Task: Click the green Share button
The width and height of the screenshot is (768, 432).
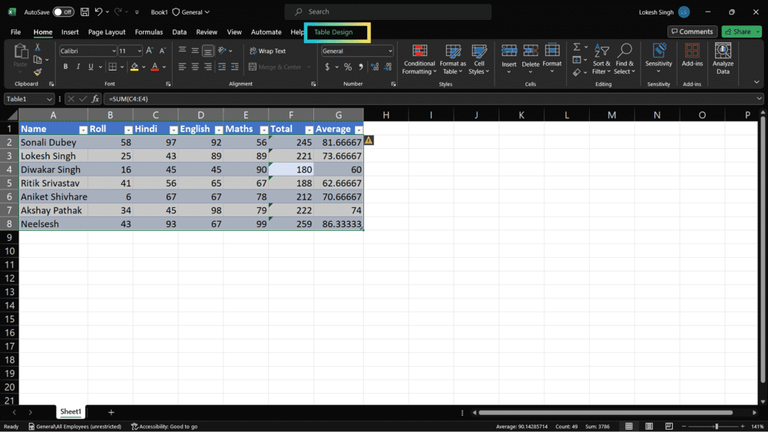Action: (740, 32)
